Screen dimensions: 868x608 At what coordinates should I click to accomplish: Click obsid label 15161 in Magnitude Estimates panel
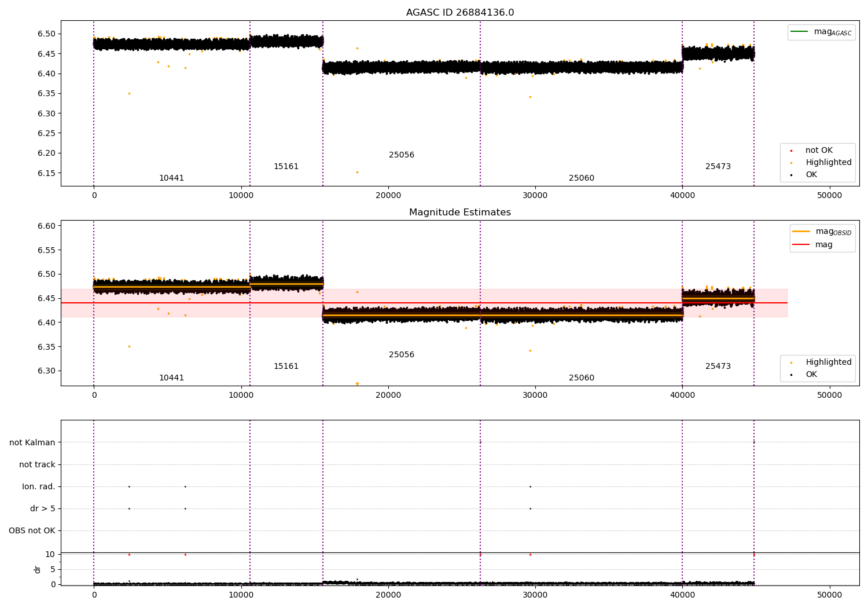click(286, 367)
